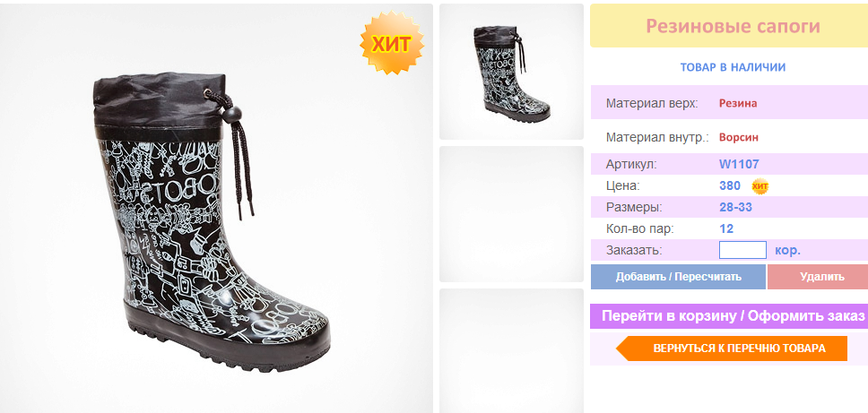Click Вернуться к перечню товара arrow button
Image resolution: width=868 pixels, height=413 pixels.
[x=732, y=348]
